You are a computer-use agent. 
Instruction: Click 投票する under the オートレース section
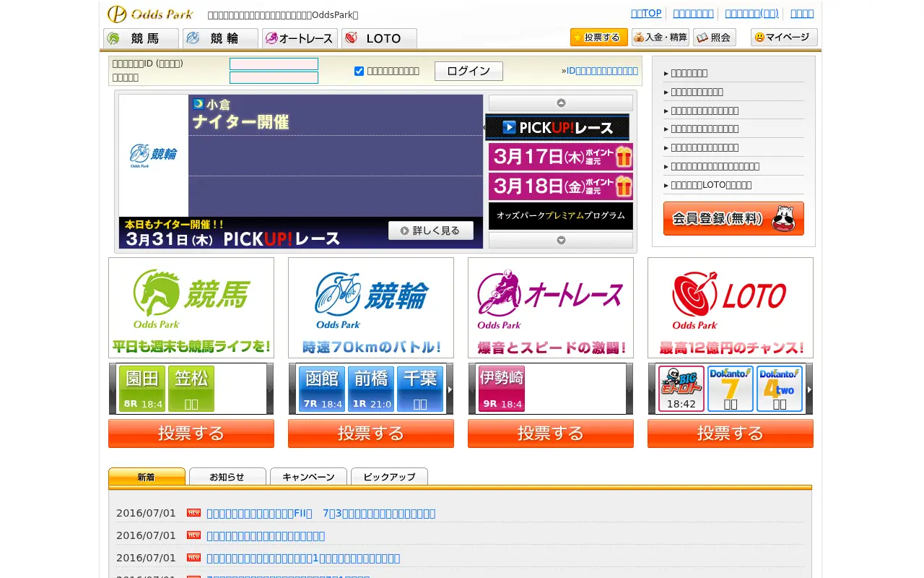coord(551,433)
